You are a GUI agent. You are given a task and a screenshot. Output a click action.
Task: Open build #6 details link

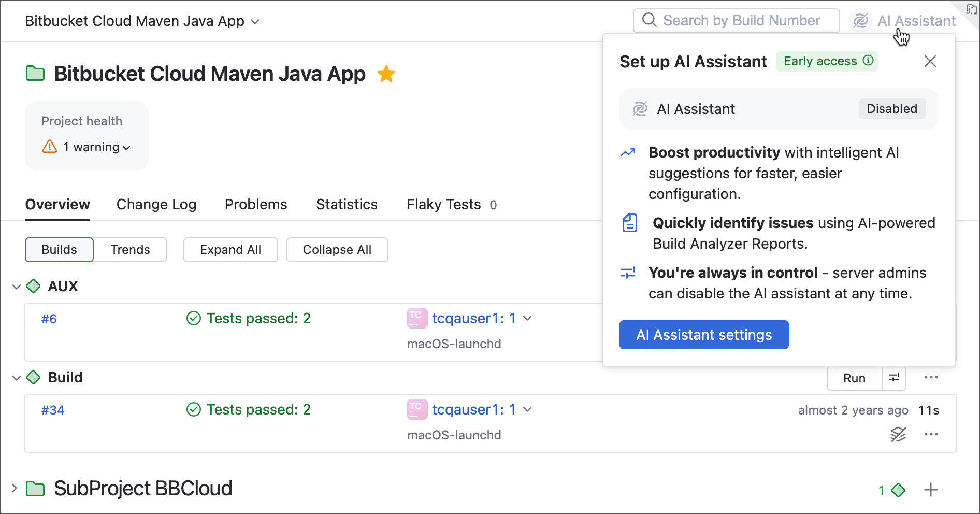(49, 319)
